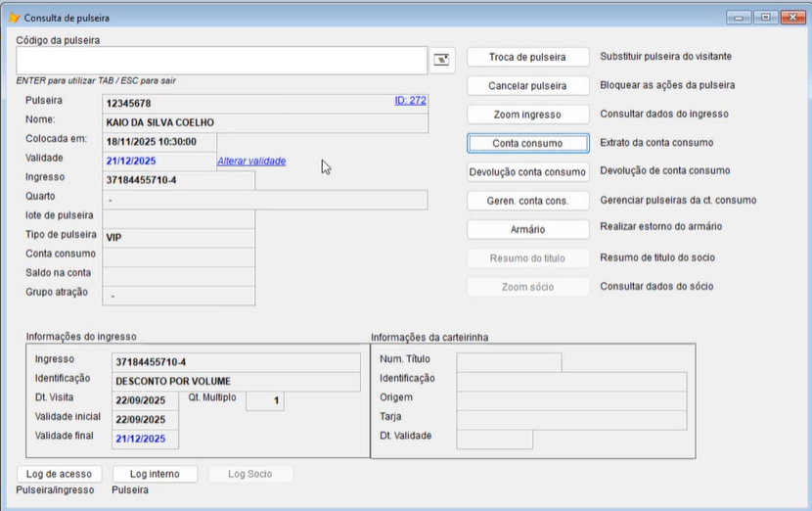
Task: Click the ID: 272 link
Action: tap(410, 100)
